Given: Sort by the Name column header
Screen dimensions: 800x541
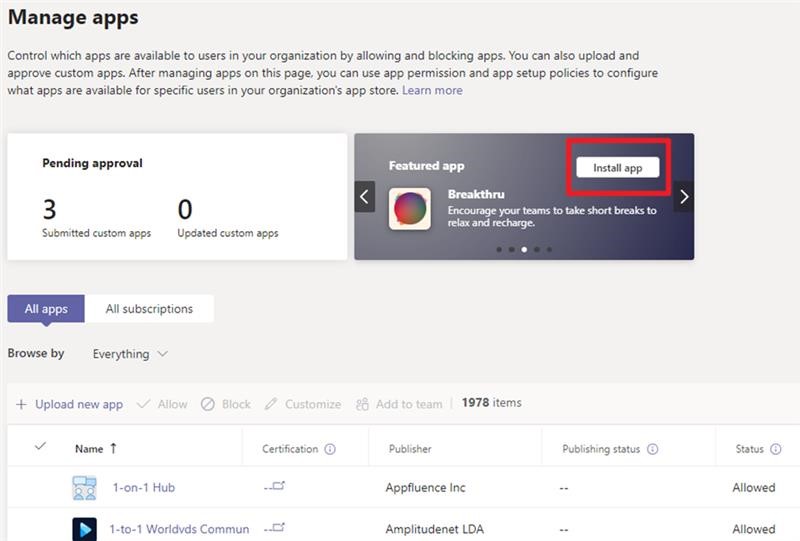Looking at the screenshot, I should (89, 449).
